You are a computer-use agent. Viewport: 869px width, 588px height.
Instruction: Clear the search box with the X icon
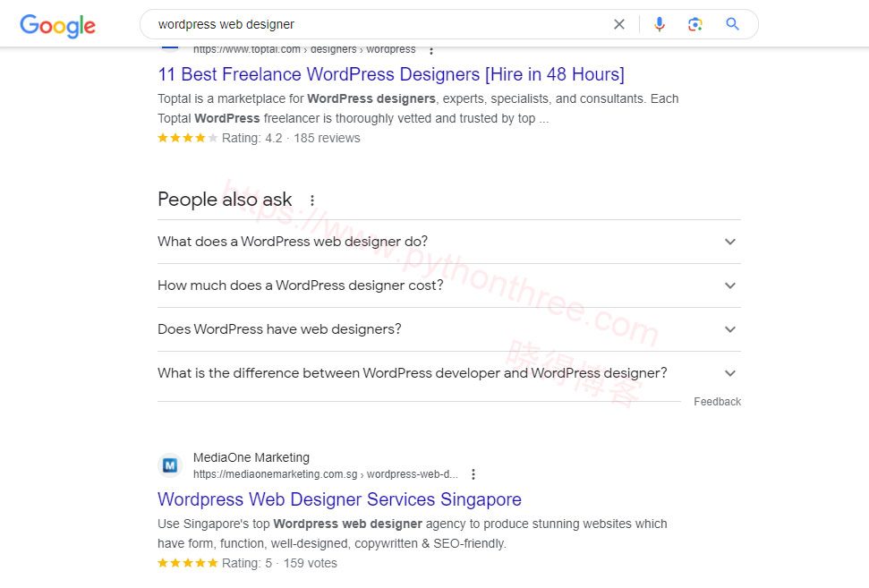coord(619,24)
